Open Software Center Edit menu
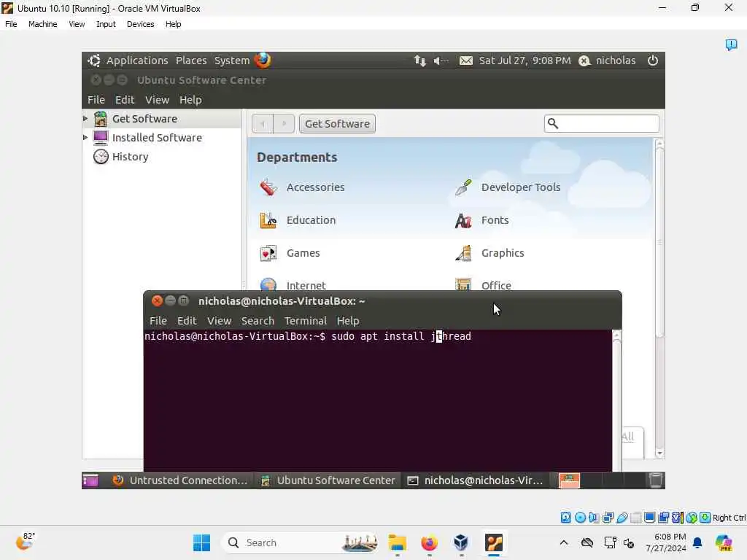The width and height of the screenshot is (747, 560). [125, 99]
